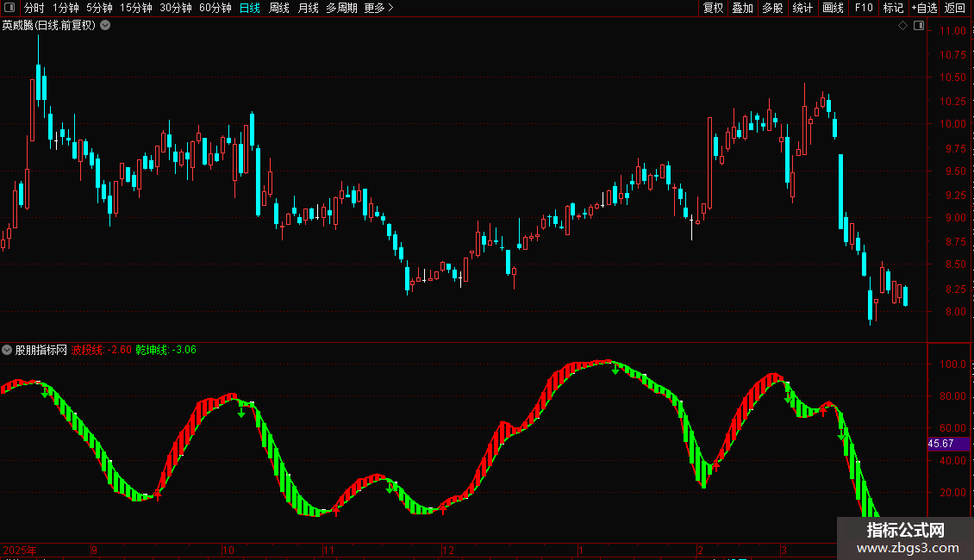Expand the 更多 periods menu

pos(379,8)
